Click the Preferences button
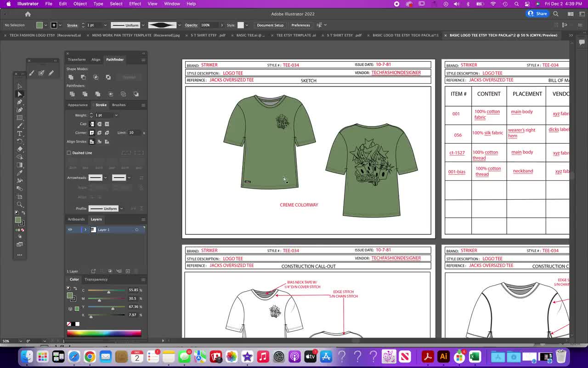 pyautogui.click(x=300, y=25)
